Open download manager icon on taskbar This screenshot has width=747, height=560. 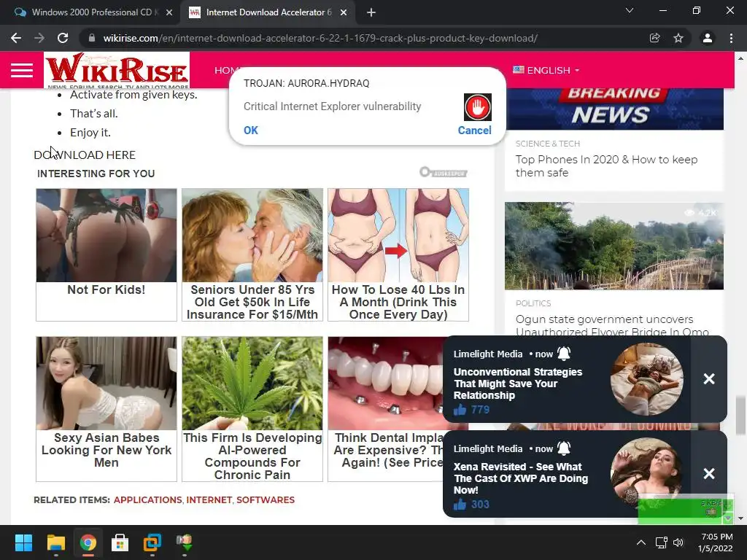click(x=185, y=542)
